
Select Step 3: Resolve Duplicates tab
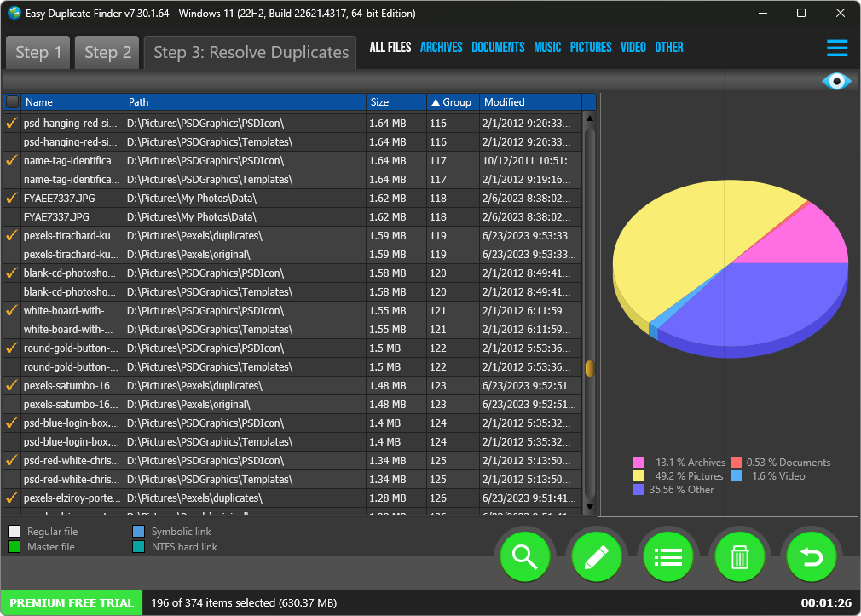pos(251,52)
